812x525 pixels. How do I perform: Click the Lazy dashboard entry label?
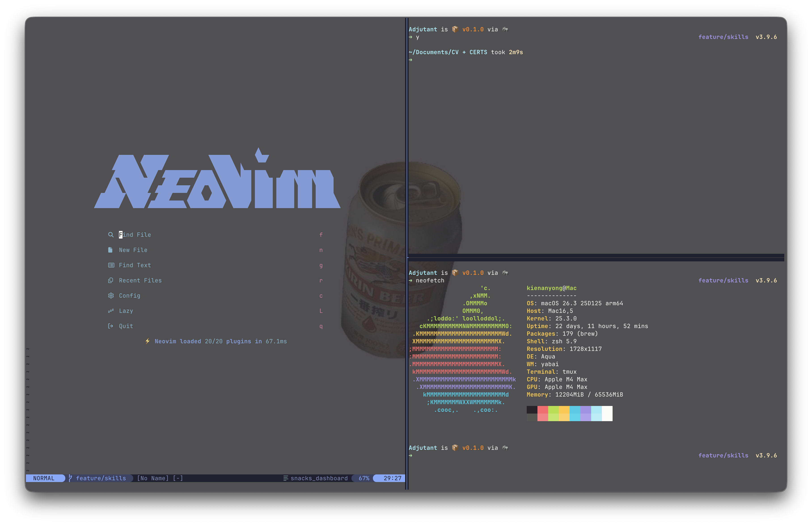coord(126,311)
